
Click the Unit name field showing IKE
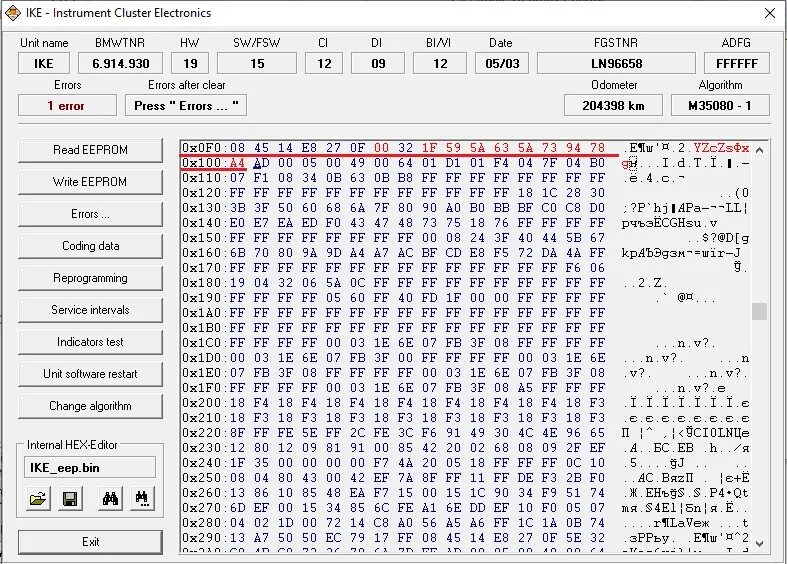tap(44, 64)
